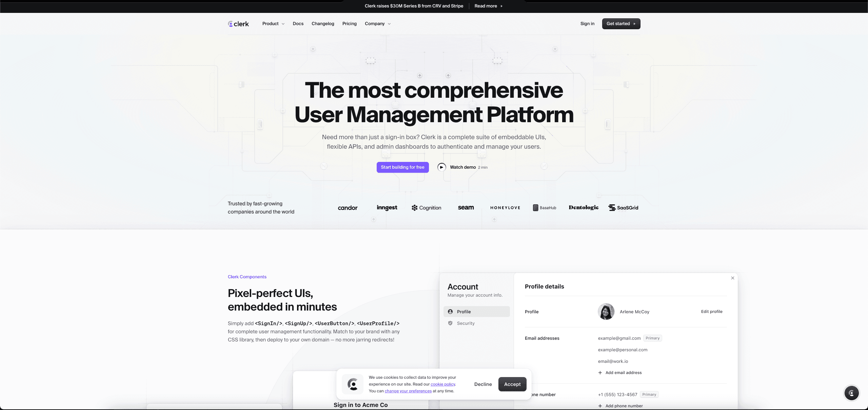Expand the Product dropdown menu
The height and width of the screenshot is (410, 868).
click(273, 24)
